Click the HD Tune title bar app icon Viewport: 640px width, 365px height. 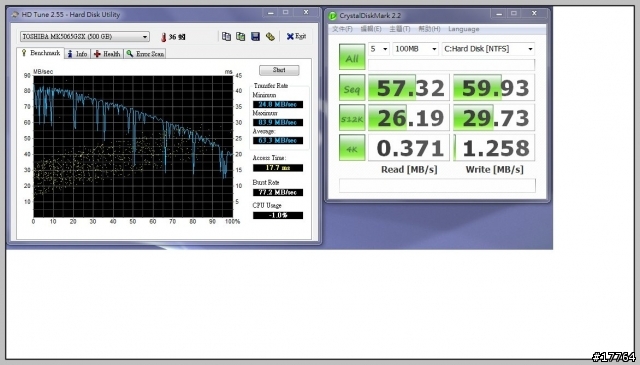(15, 15)
